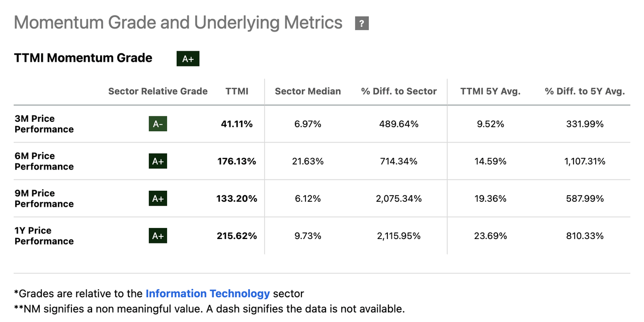Screen dimensions: 644x322
Task: Click the TTMI Momentum Grade A+ badge
Action: pyautogui.click(x=188, y=59)
